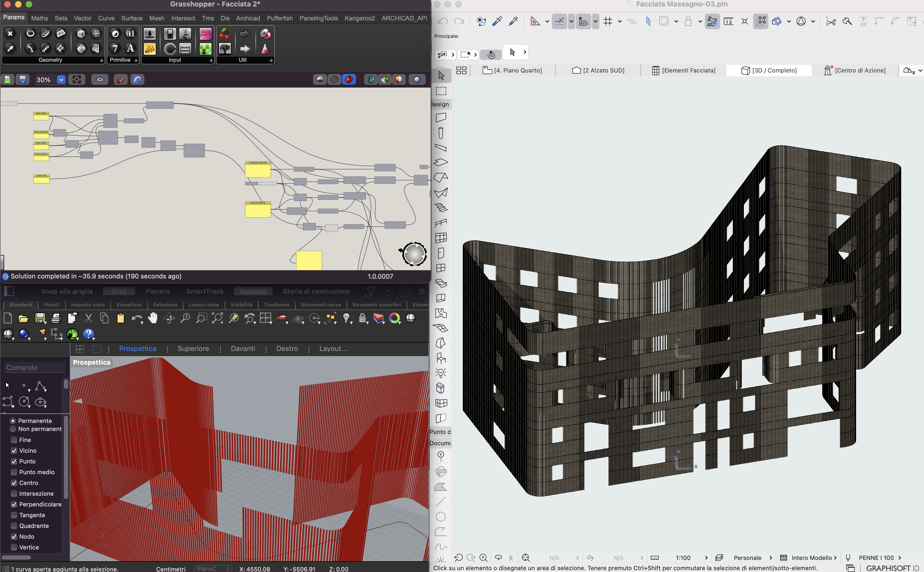Toggle Grasshopper canvas preview eye button
924x572 pixels.
pyautogui.click(x=100, y=79)
